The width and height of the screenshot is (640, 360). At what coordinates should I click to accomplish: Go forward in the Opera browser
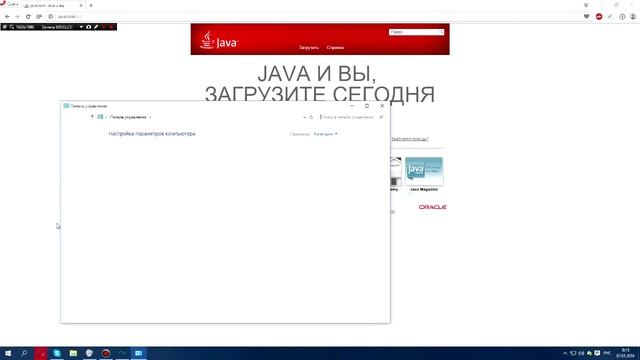(x=17, y=17)
